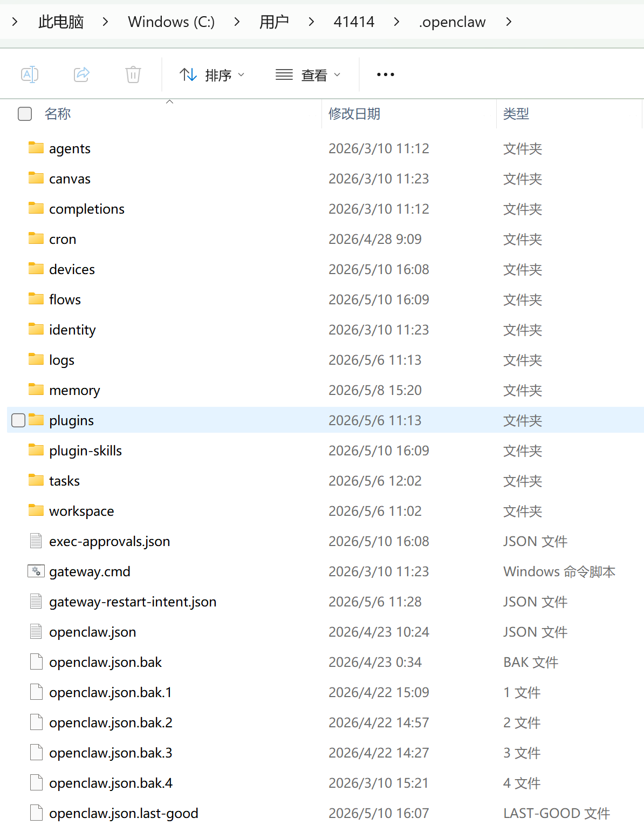This screenshot has width=644, height=832.
Task: Select the flows folder icon
Action: [x=36, y=299]
